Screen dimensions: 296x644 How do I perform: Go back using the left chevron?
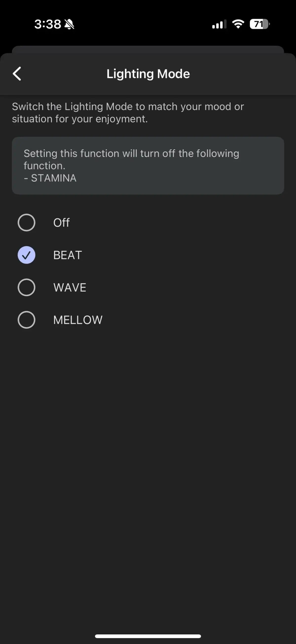pyautogui.click(x=17, y=74)
